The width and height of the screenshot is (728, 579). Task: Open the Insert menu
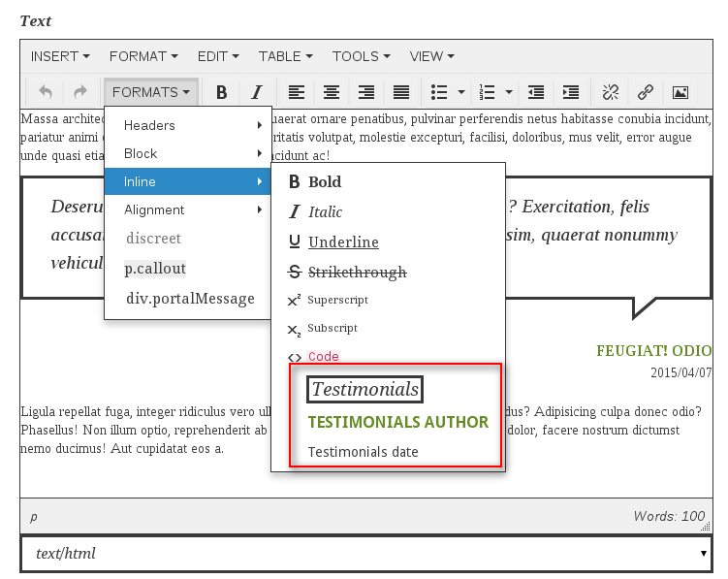[x=60, y=56]
